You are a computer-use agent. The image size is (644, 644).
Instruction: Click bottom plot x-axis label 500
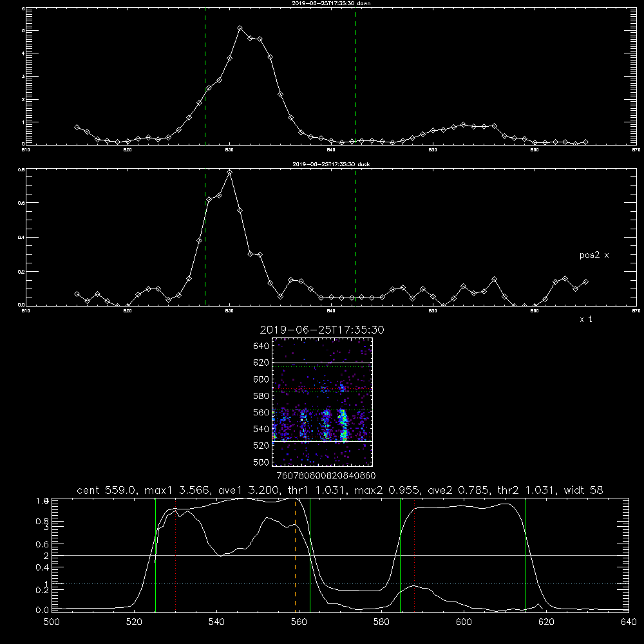click(x=52, y=622)
